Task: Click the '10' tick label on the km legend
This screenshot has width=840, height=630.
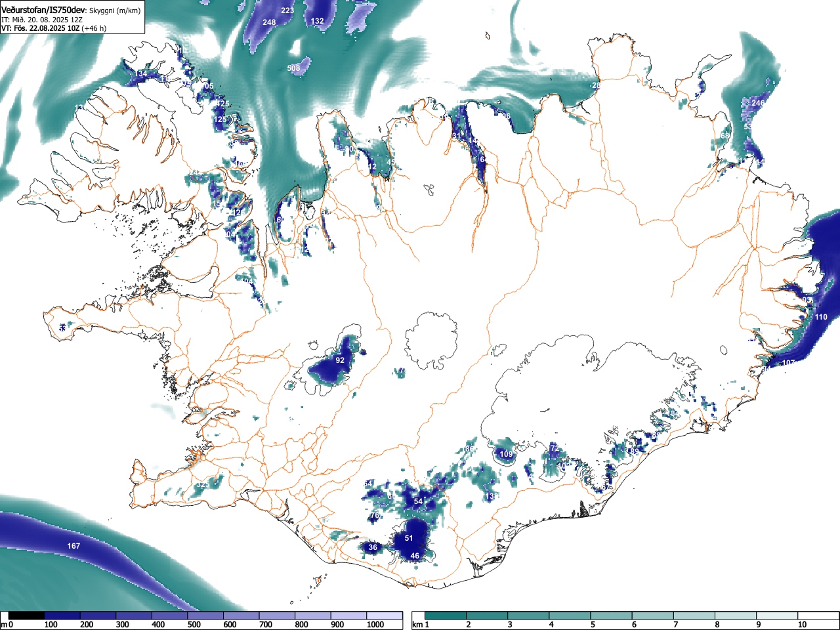Action: coord(802,625)
